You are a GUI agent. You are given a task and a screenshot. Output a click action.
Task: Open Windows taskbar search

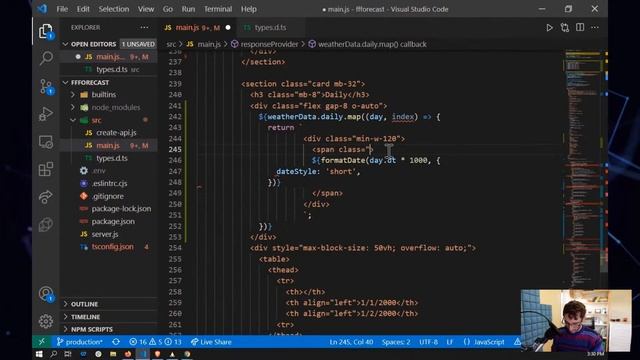[x=53, y=354]
